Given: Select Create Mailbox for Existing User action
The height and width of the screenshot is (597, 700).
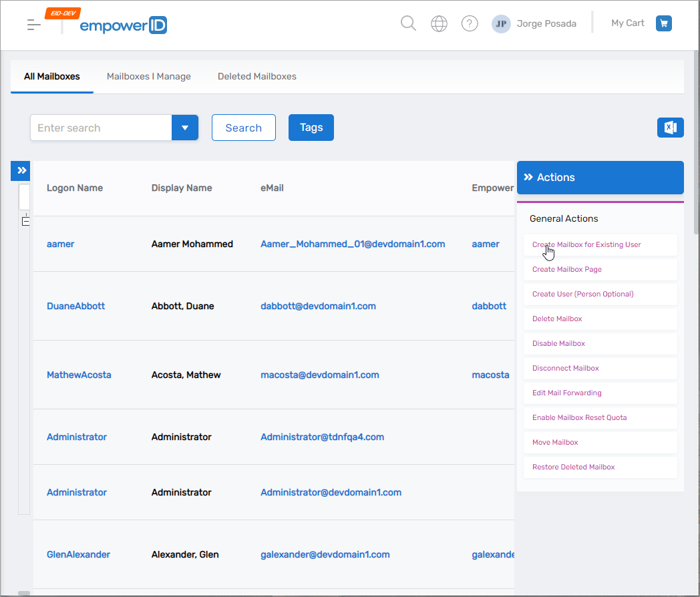Looking at the screenshot, I should [586, 245].
